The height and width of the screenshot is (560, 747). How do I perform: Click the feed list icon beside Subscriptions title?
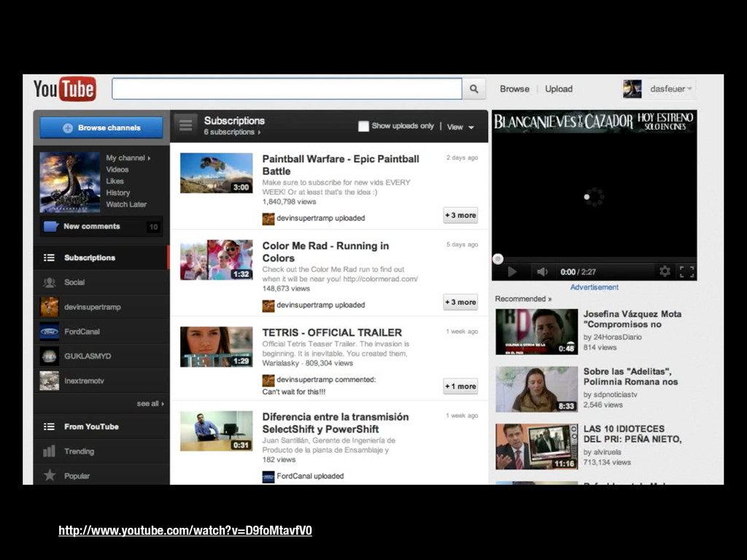185,125
